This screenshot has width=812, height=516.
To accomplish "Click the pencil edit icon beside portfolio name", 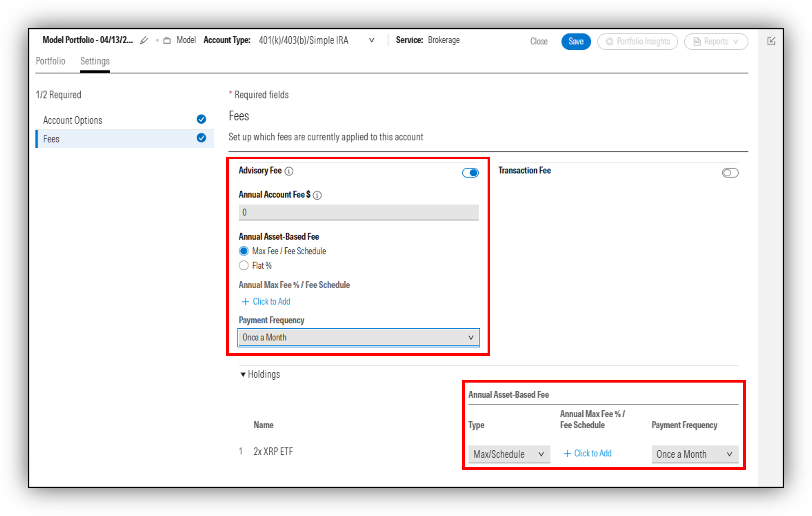I will (144, 40).
